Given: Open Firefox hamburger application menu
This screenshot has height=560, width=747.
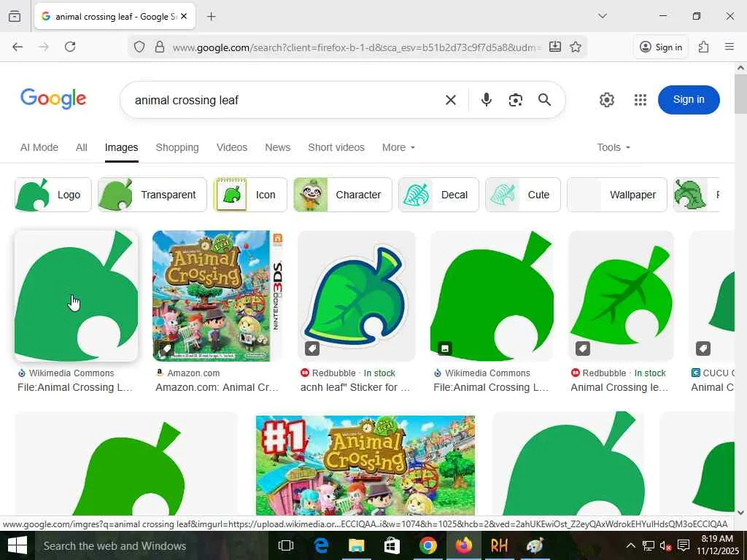Looking at the screenshot, I should coord(729,47).
